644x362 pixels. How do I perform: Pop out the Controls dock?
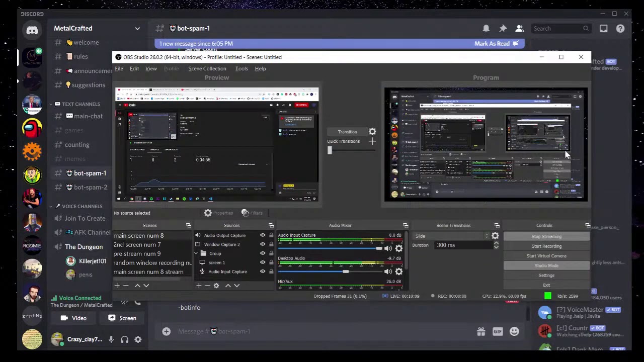coord(588,225)
